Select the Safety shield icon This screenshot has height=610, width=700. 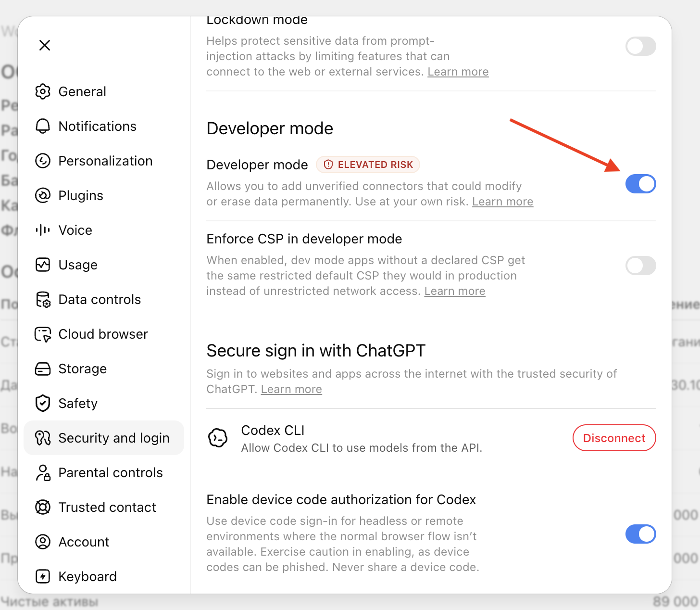pyautogui.click(x=43, y=403)
